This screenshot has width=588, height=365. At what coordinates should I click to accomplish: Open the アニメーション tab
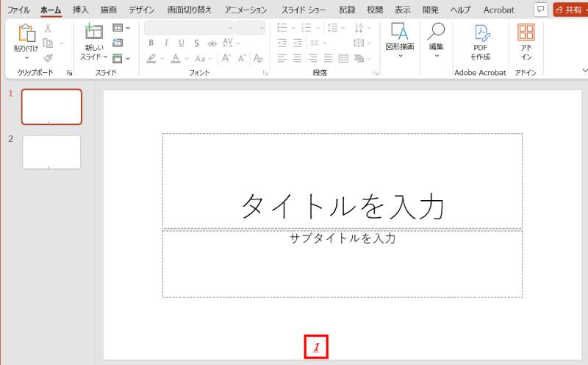coord(246,10)
